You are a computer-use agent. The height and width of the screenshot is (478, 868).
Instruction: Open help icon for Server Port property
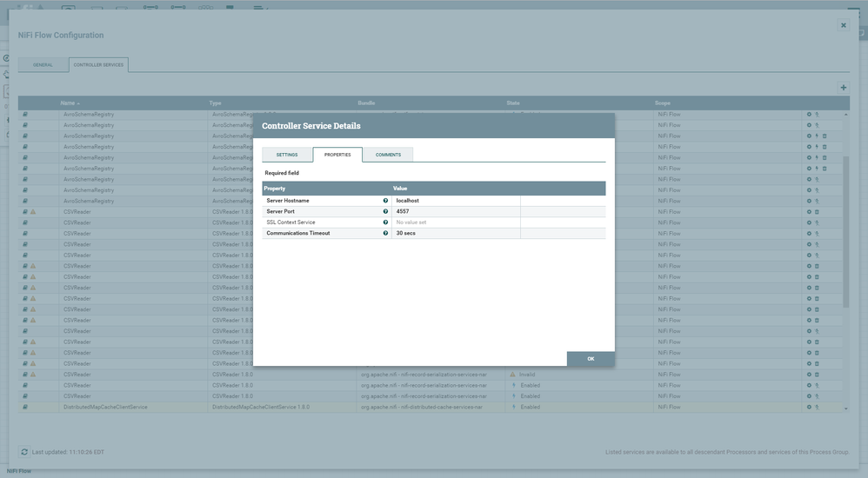pyautogui.click(x=385, y=211)
